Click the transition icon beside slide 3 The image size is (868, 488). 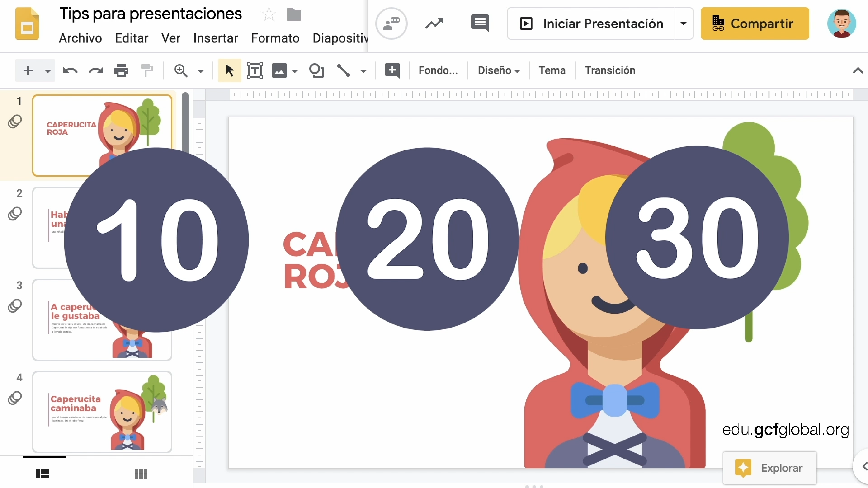pos(15,306)
